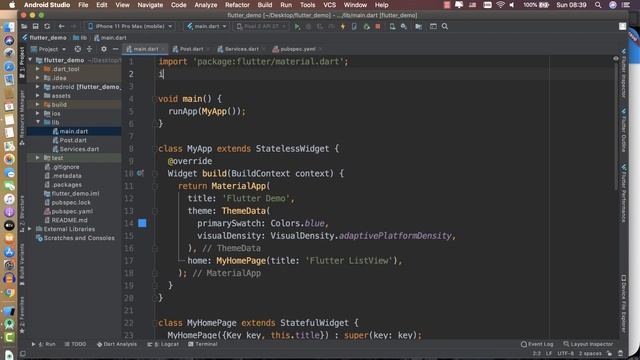Open the Analyze menu
The width and height of the screenshot is (640, 360).
pyautogui.click(x=205, y=5)
